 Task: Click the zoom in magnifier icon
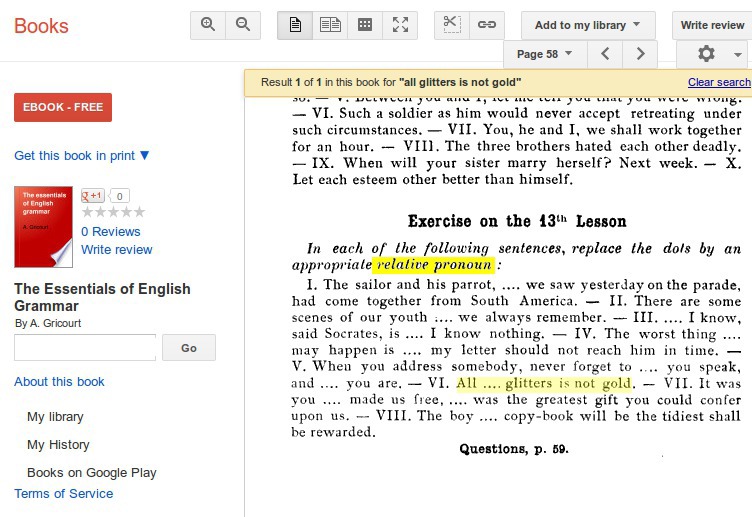(x=208, y=25)
